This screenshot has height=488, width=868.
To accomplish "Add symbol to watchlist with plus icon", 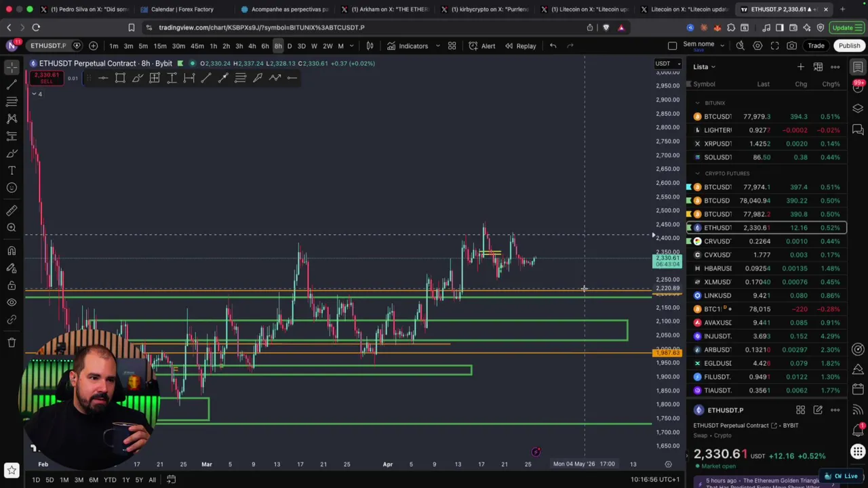I will tap(801, 66).
